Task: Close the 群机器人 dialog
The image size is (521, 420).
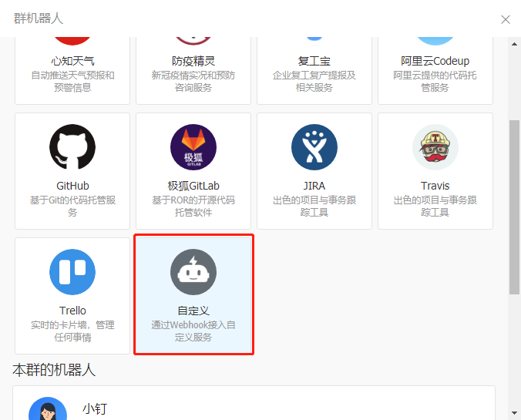Action: [506, 19]
